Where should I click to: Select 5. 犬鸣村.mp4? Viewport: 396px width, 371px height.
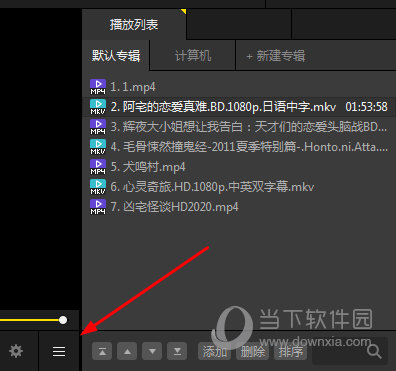tap(239, 167)
